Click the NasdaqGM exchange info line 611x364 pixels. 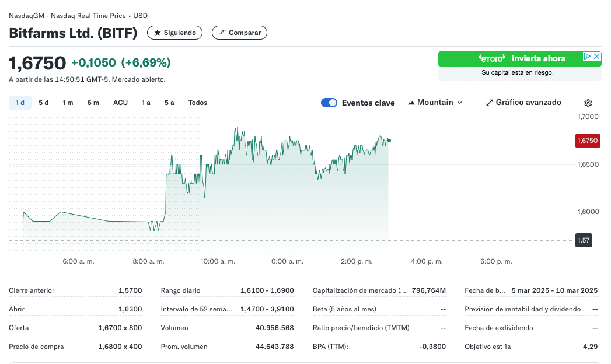[78, 16]
